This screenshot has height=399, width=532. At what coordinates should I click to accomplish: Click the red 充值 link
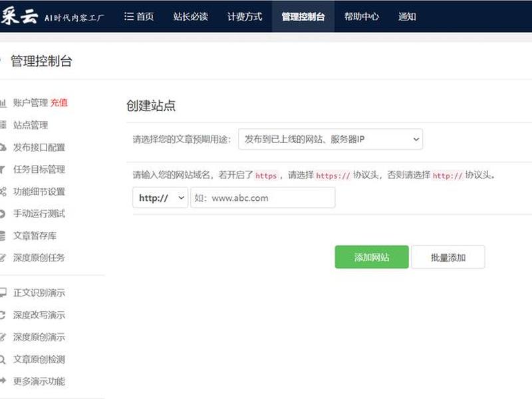click(59, 102)
